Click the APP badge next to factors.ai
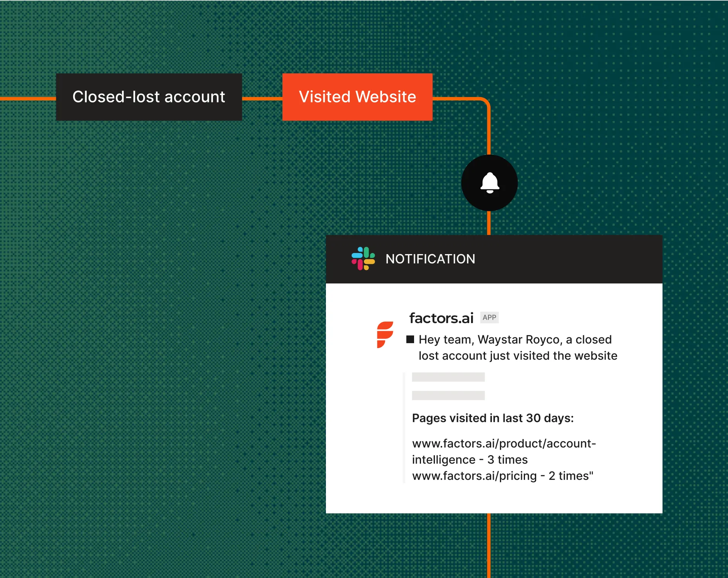The width and height of the screenshot is (728, 578). click(489, 317)
